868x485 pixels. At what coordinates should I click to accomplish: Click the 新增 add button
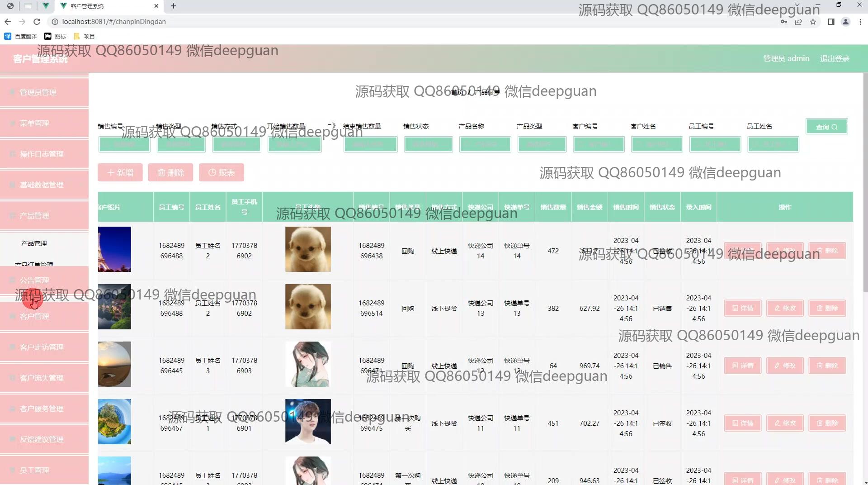point(120,172)
